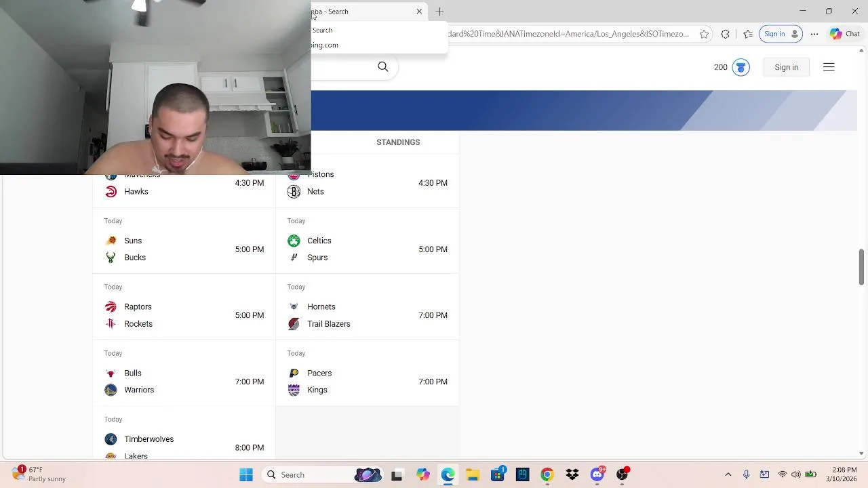Select the Rockets team name
Screen dimensions: 868x488
(x=138, y=324)
